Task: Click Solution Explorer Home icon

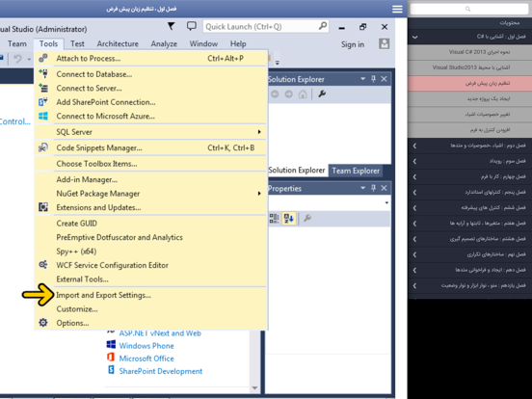Action: (x=303, y=94)
